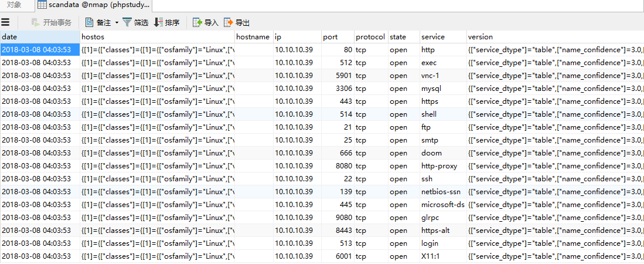Click the service column header
The height and width of the screenshot is (264, 644).
tap(442, 36)
